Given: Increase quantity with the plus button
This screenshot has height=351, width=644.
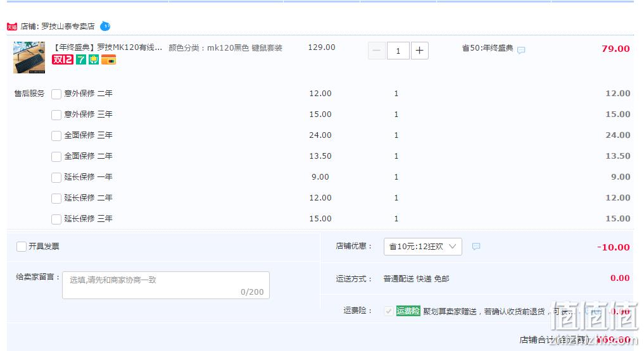Looking at the screenshot, I should pos(419,51).
